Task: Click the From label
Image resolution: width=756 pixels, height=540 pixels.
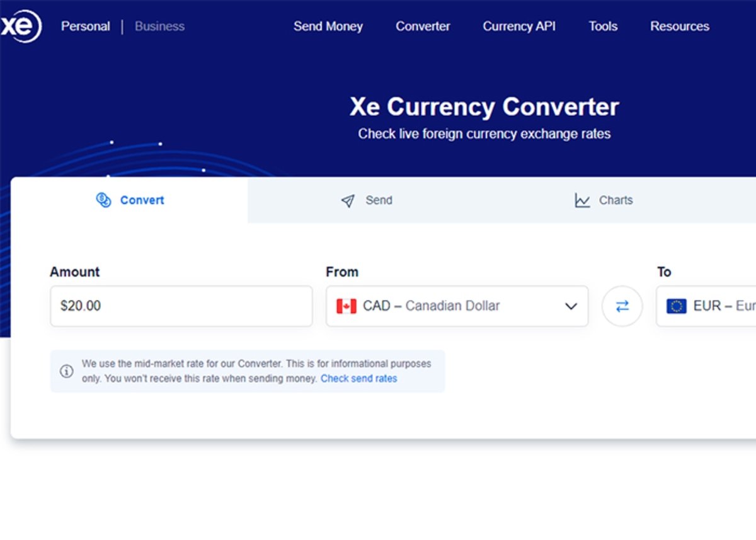Action: click(342, 272)
